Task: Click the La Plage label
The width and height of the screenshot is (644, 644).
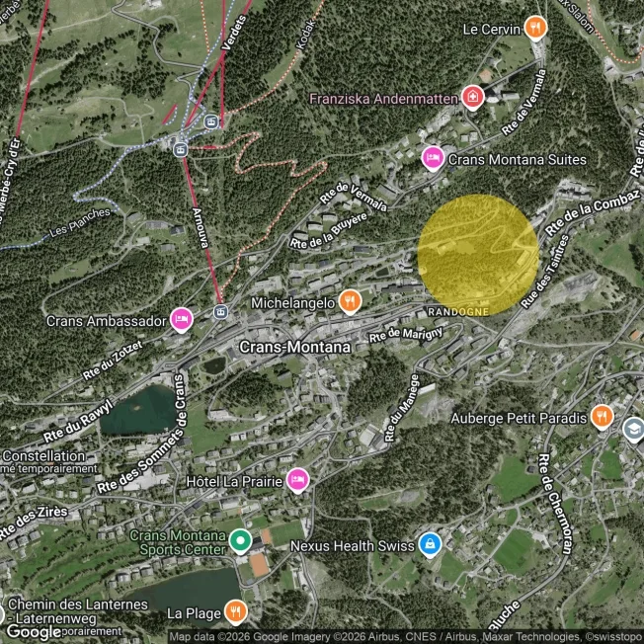Action: click(x=194, y=613)
